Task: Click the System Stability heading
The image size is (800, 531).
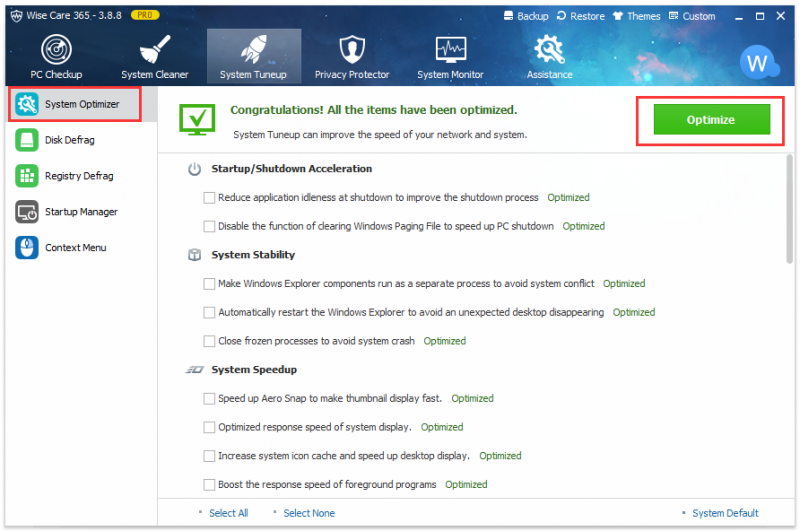Action: click(253, 255)
